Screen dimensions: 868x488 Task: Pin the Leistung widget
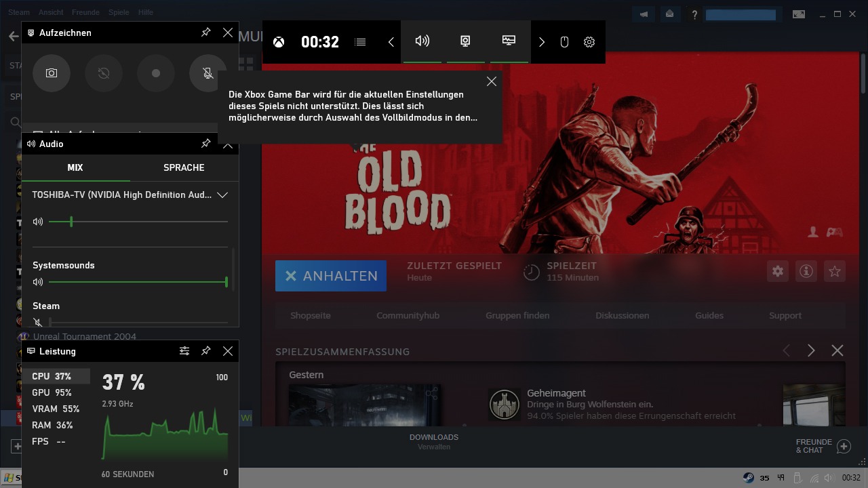(206, 351)
